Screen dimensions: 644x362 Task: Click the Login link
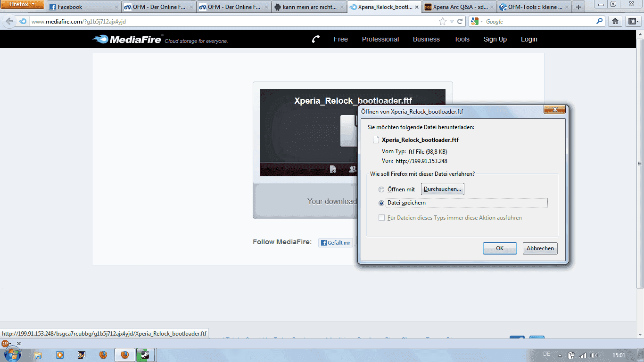(529, 39)
